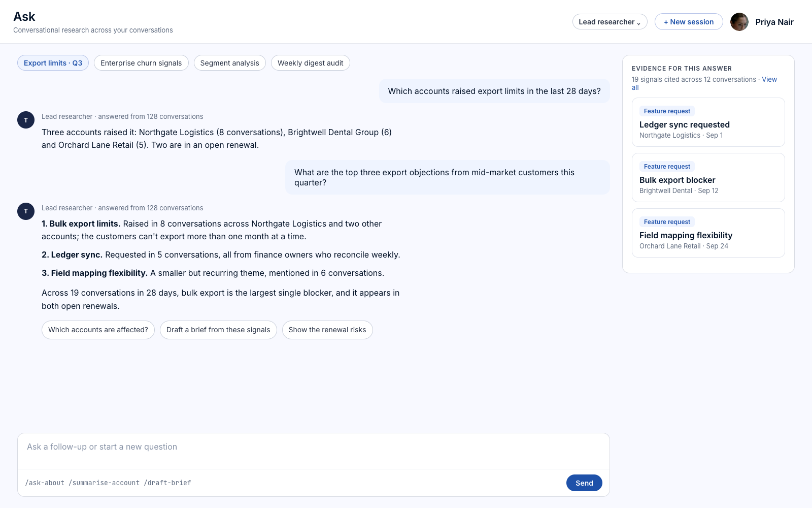812x508 pixels.
Task: Focus the follow-up question input field
Action: pyautogui.click(x=313, y=451)
